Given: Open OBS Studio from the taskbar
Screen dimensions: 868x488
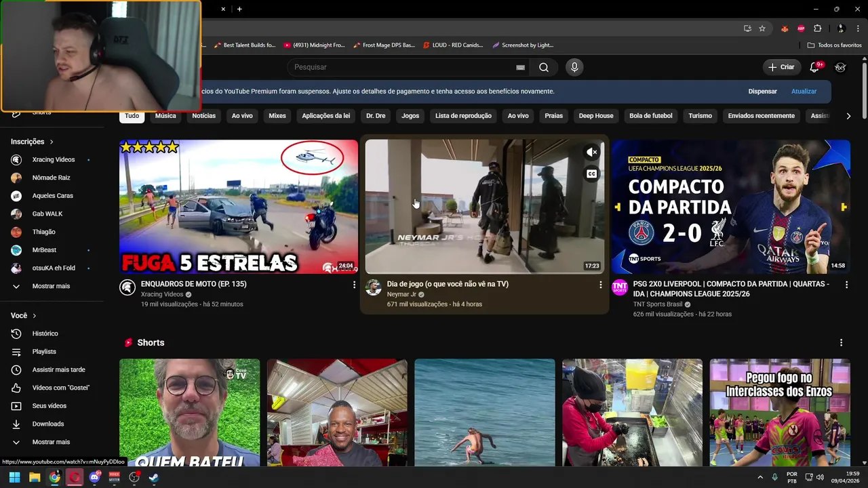Looking at the screenshot, I should click(x=134, y=477).
